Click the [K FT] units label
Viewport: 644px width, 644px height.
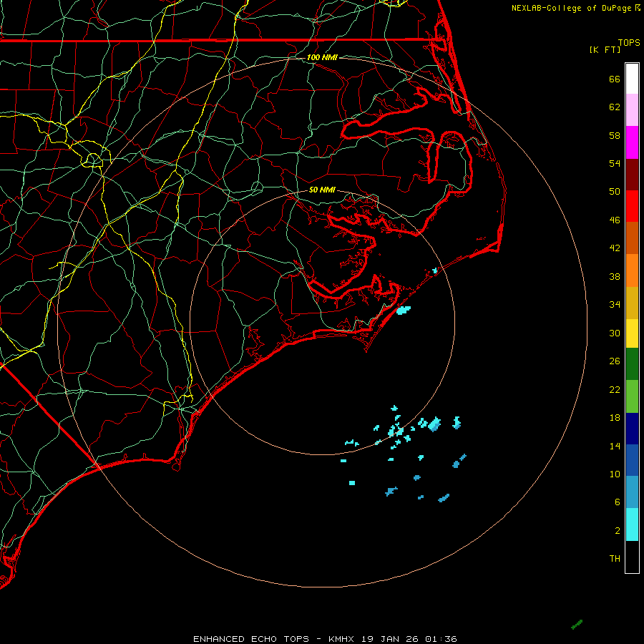click(x=605, y=49)
